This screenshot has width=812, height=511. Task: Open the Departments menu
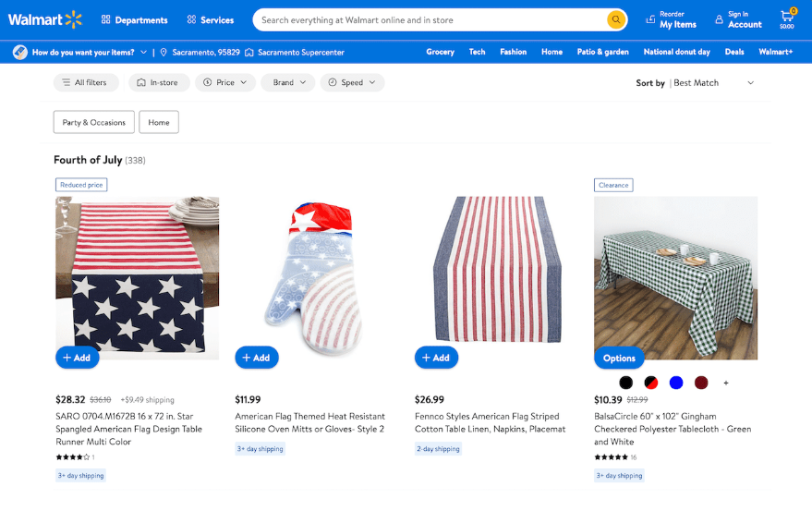point(135,20)
